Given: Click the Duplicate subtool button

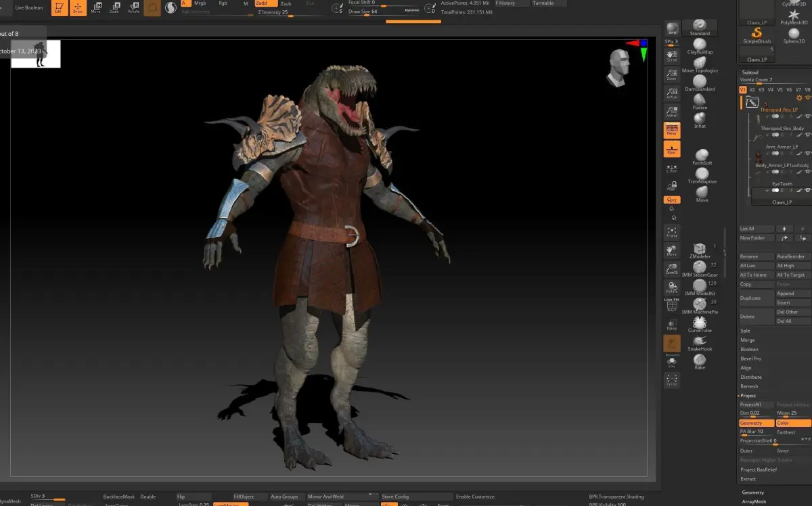Looking at the screenshot, I should click(757, 298).
